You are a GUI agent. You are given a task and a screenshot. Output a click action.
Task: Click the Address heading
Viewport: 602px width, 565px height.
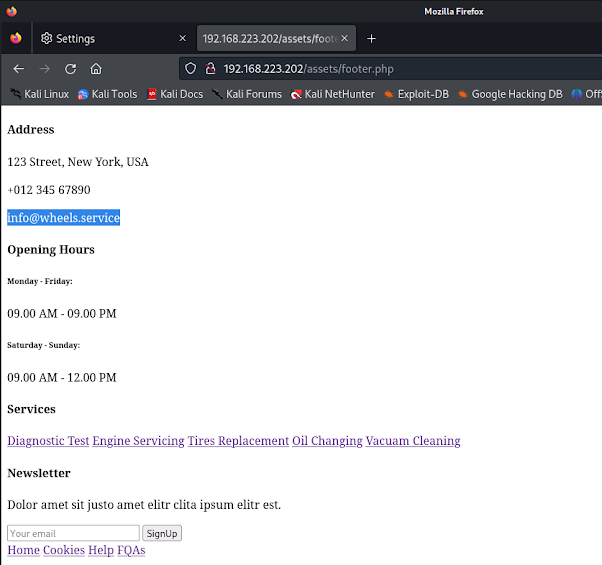click(x=31, y=129)
